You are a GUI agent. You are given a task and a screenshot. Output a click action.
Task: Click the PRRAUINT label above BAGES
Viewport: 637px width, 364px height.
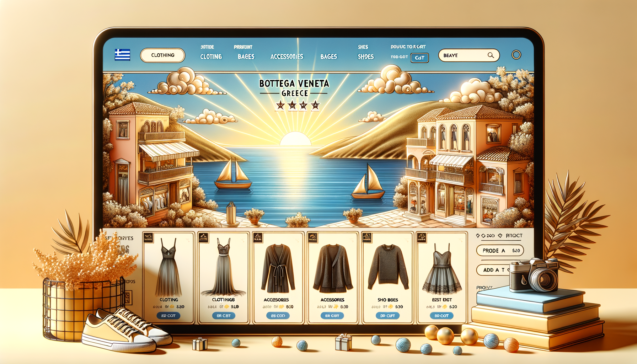[243, 47]
